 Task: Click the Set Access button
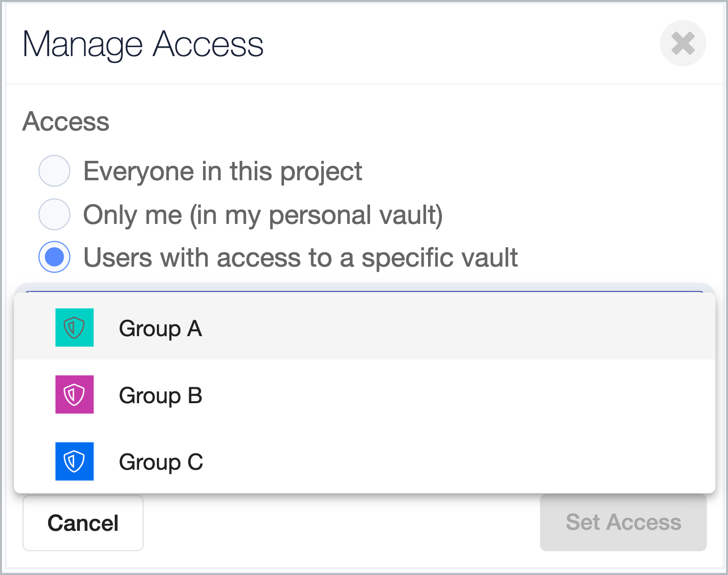coord(623,522)
